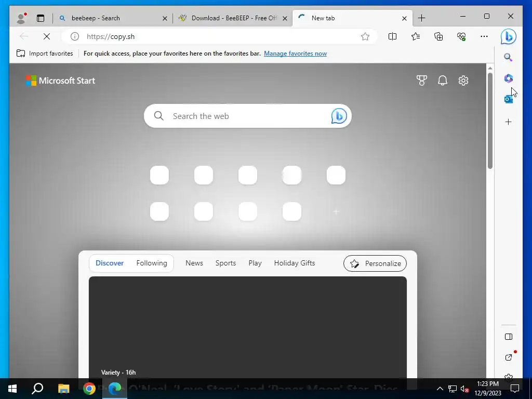Image resolution: width=532 pixels, height=399 pixels.
Task: Switch to the Following feed
Action: click(x=152, y=263)
